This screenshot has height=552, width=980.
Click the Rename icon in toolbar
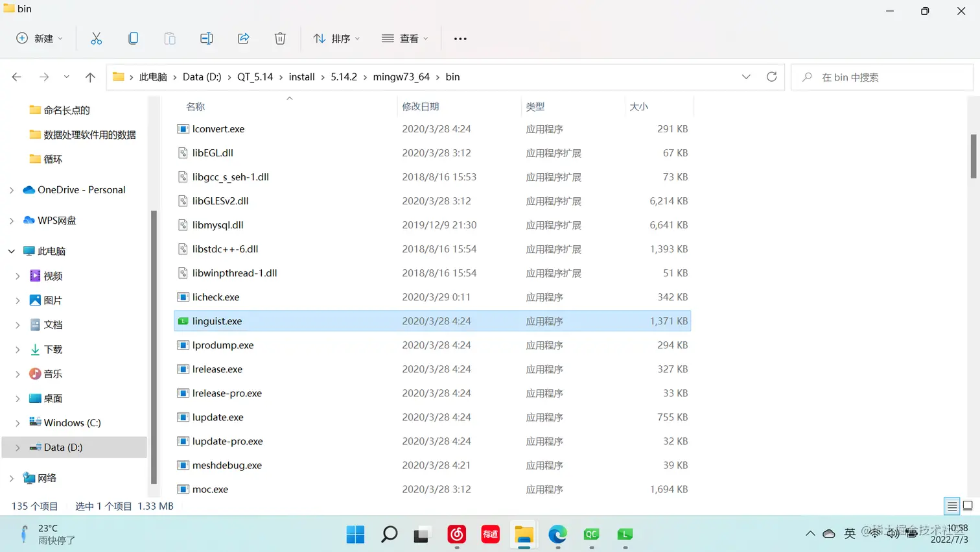click(x=207, y=38)
